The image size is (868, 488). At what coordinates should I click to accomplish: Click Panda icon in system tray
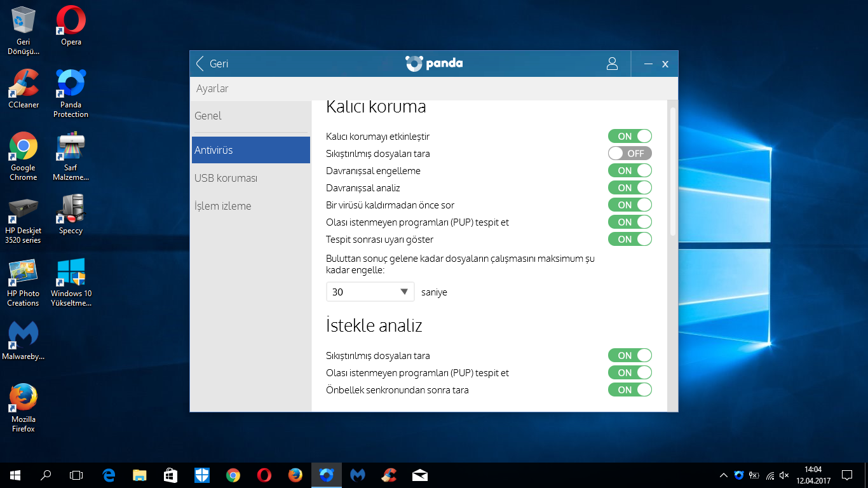tap(739, 475)
